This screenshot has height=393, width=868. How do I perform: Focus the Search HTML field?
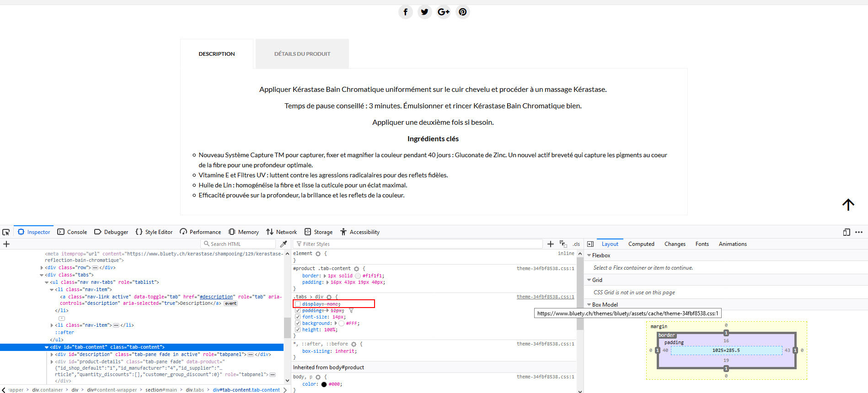point(238,244)
